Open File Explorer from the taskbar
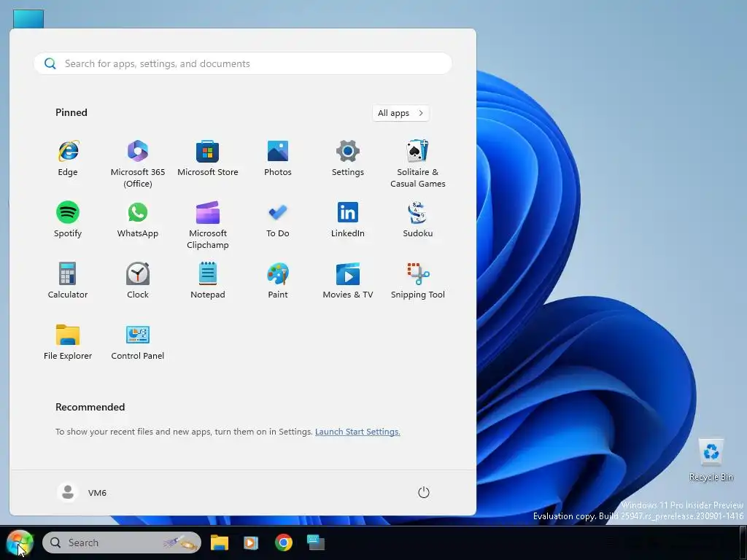The width and height of the screenshot is (747, 560). click(220, 542)
